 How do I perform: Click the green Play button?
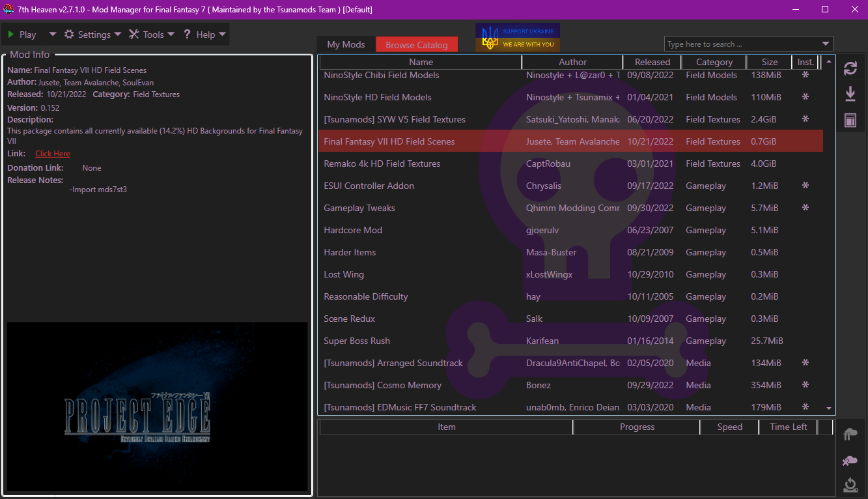pos(22,35)
